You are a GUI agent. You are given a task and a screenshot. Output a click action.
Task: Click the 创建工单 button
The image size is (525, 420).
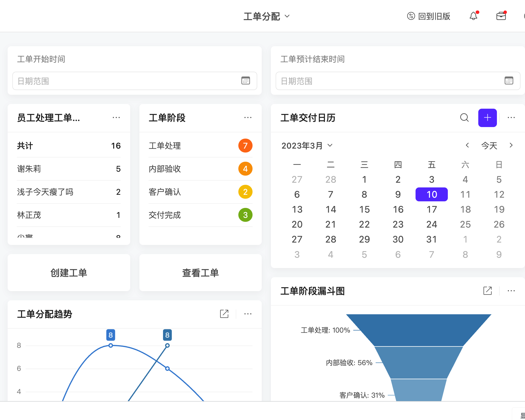[x=69, y=273]
